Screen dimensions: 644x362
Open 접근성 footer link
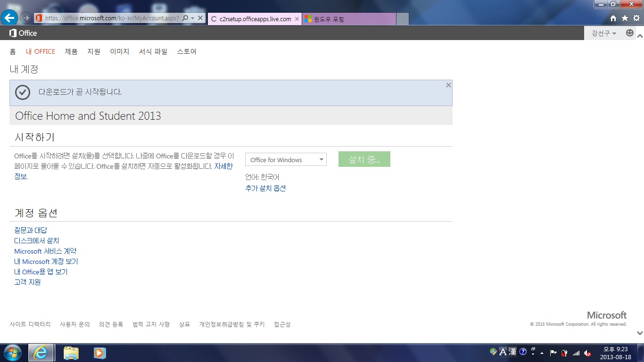click(x=282, y=324)
